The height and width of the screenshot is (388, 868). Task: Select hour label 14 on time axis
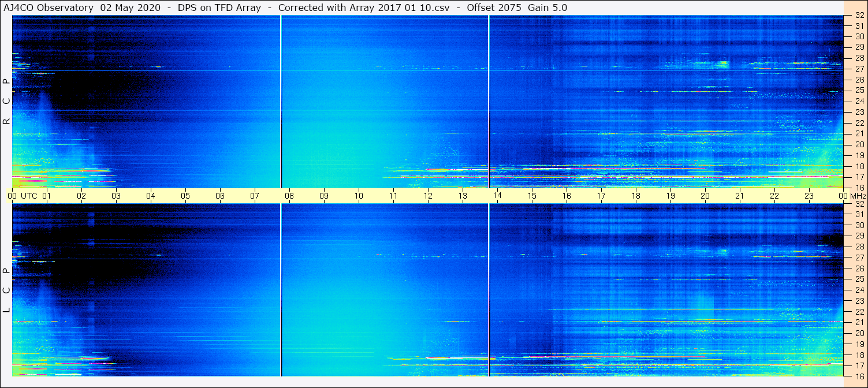tap(497, 196)
